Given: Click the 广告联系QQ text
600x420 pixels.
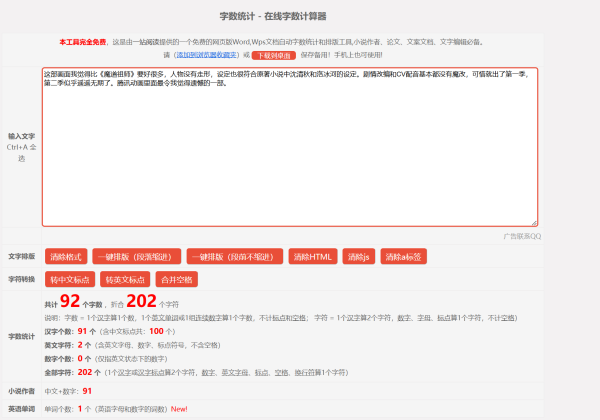Looking at the screenshot, I should coord(522,236).
